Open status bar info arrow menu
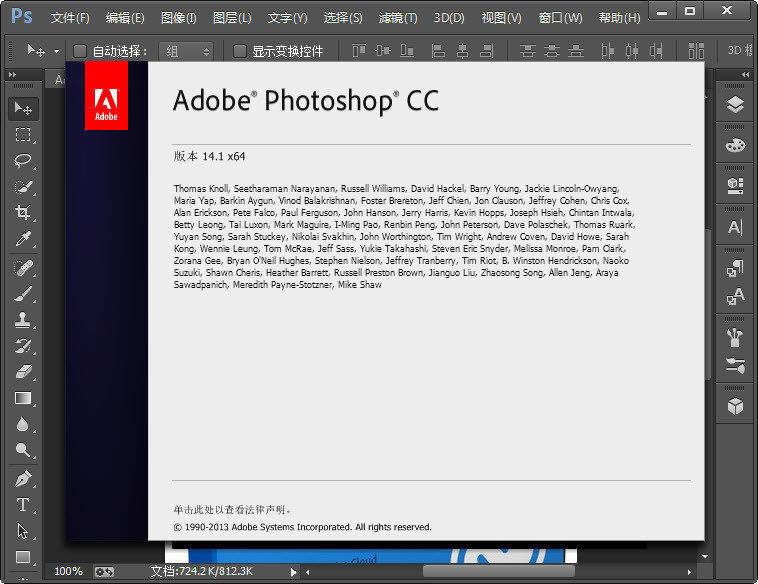Image resolution: width=758 pixels, height=584 pixels. coord(293,572)
